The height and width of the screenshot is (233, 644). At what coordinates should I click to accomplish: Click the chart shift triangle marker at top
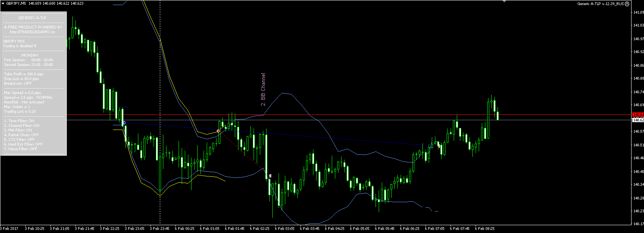[504, 1]
